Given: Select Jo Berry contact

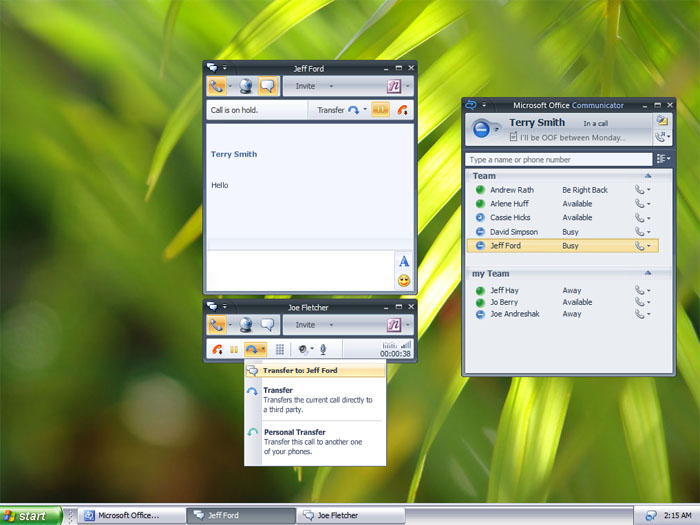Looking at the screenshot, I should pos(562,302).
